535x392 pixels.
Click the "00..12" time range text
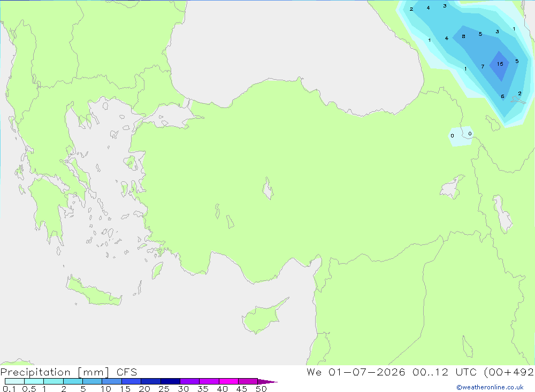point(430,372)
